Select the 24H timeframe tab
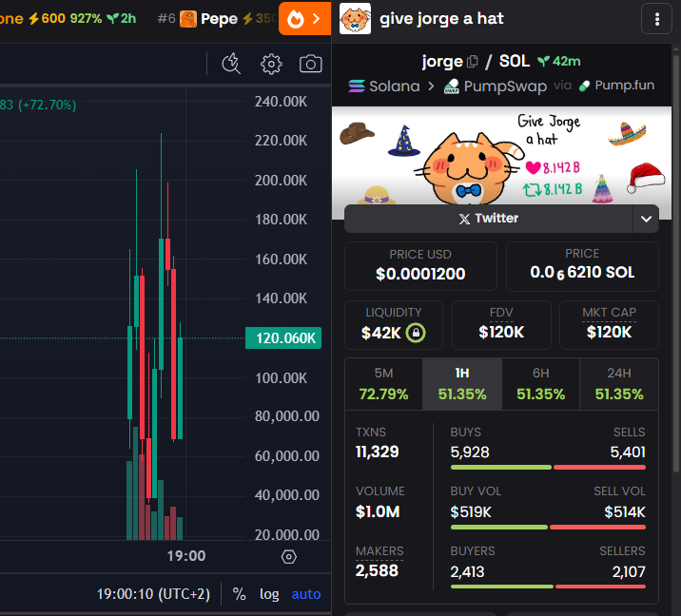The width and height of the screenshot is (681, 616). 619,384
